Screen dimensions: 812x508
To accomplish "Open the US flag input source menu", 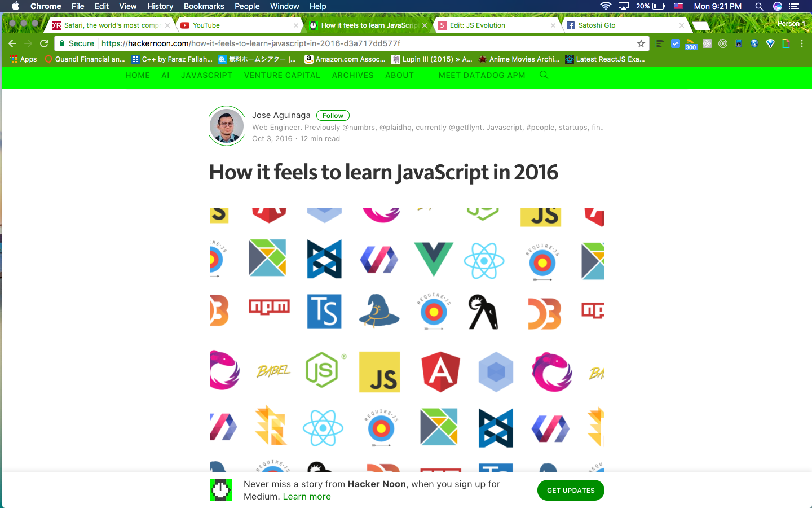I will [678, 6].
